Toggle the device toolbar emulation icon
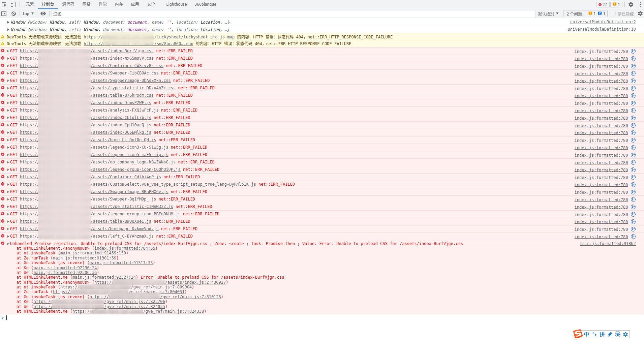644x340 pixels. click(13, 4)
